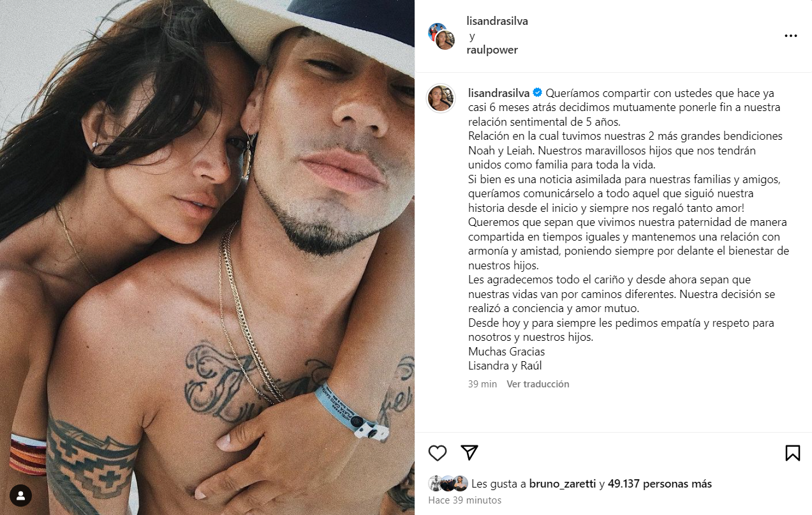Click the Hace 39 minutos timestamp
This screenshot has height=515, width=812.
tap(465, 500)
